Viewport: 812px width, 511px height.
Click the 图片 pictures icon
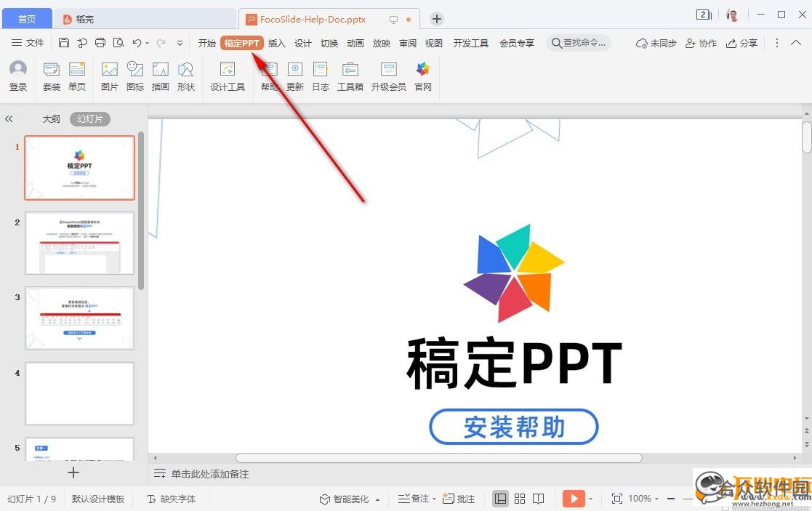pos(109,76)
